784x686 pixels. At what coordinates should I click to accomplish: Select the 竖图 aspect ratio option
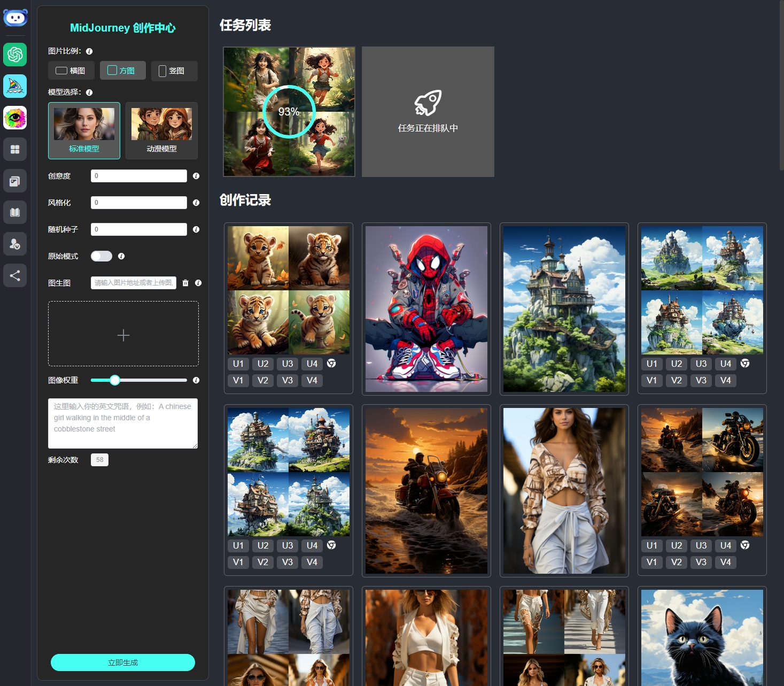174,71
